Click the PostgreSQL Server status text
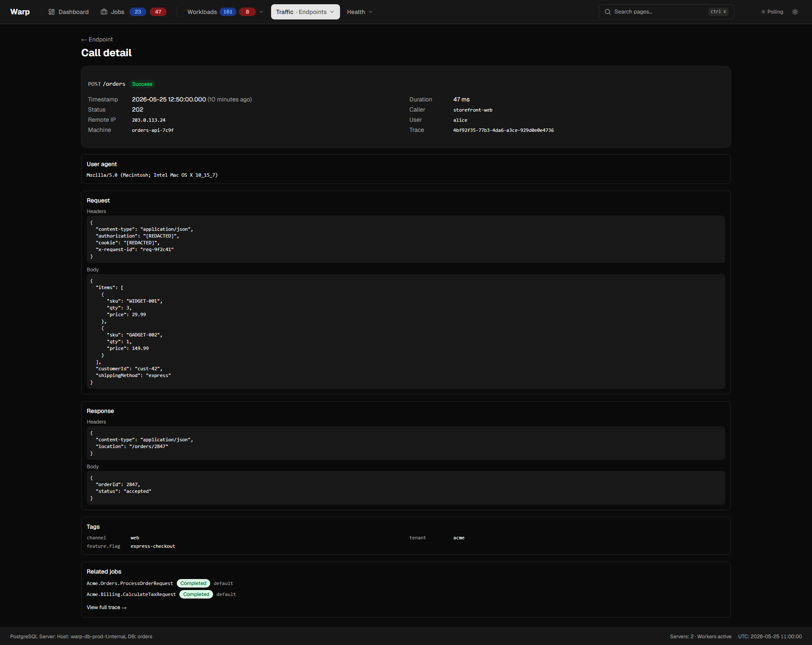 81,637
